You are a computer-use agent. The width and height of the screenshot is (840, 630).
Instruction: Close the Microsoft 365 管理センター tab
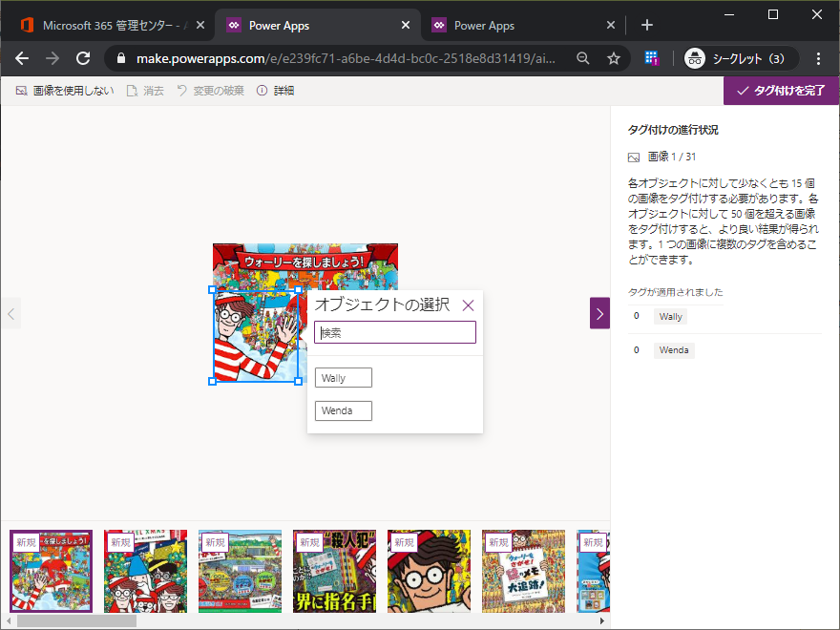pyautogui.click(x=200, y=25)
